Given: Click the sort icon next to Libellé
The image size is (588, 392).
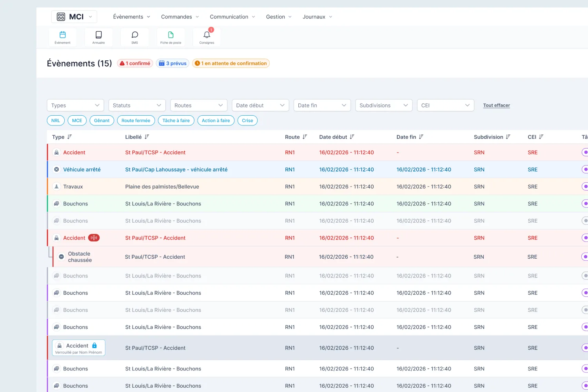Looking at the screenshot, I should tap(147, 137).
